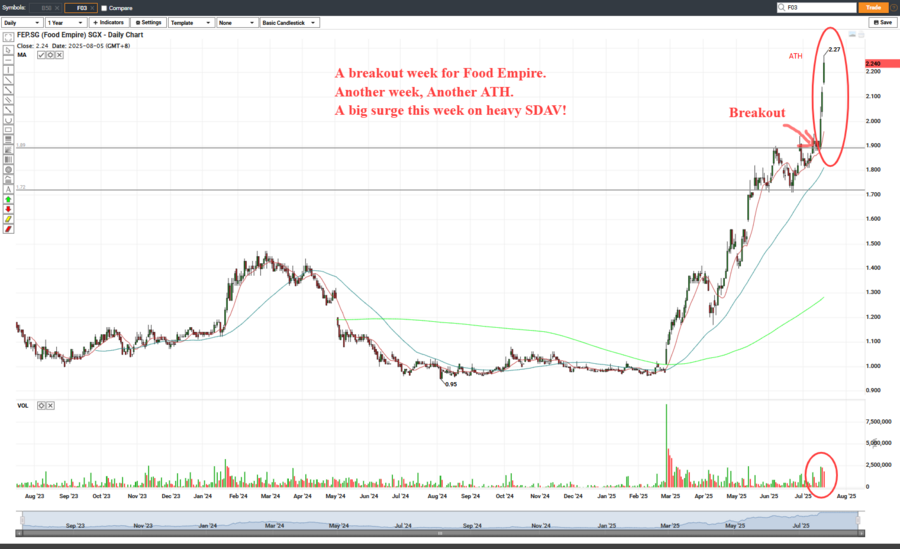Click the help question mark icon

tap(894, 7)
